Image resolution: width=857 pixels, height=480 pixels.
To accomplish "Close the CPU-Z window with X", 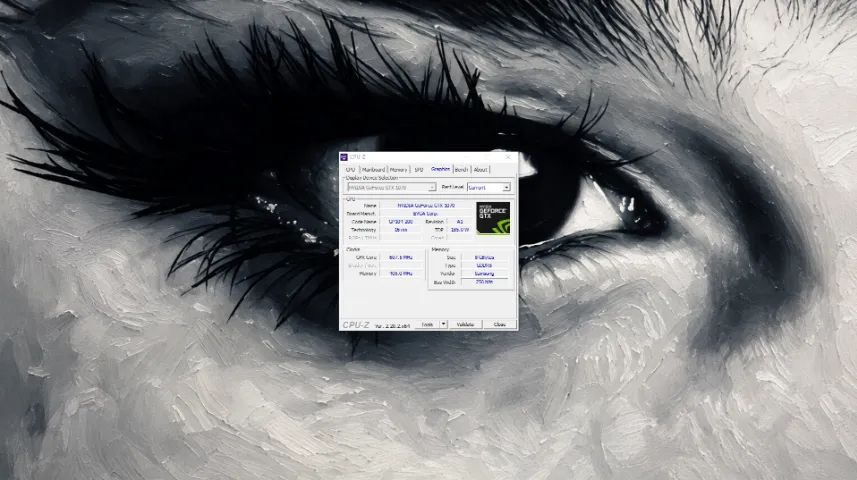I will 508,157.
